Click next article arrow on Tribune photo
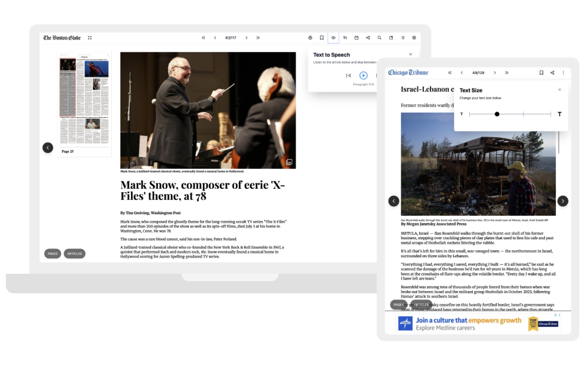 click(x=563, y=201)
